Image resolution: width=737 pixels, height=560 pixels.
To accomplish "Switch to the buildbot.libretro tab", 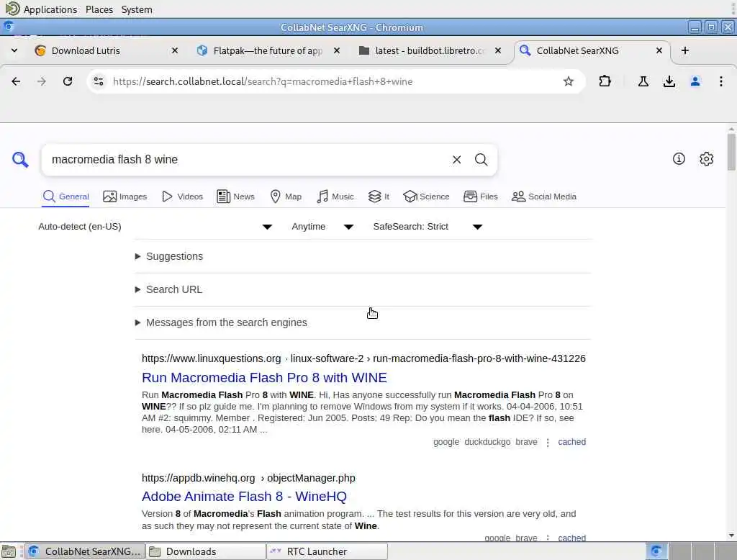I will click(429, 50).
